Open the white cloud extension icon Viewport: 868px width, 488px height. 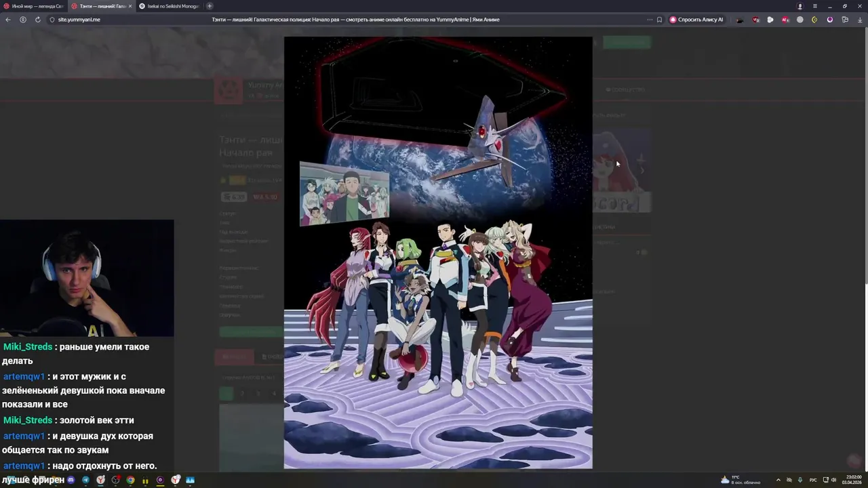[x=770, y=20]
